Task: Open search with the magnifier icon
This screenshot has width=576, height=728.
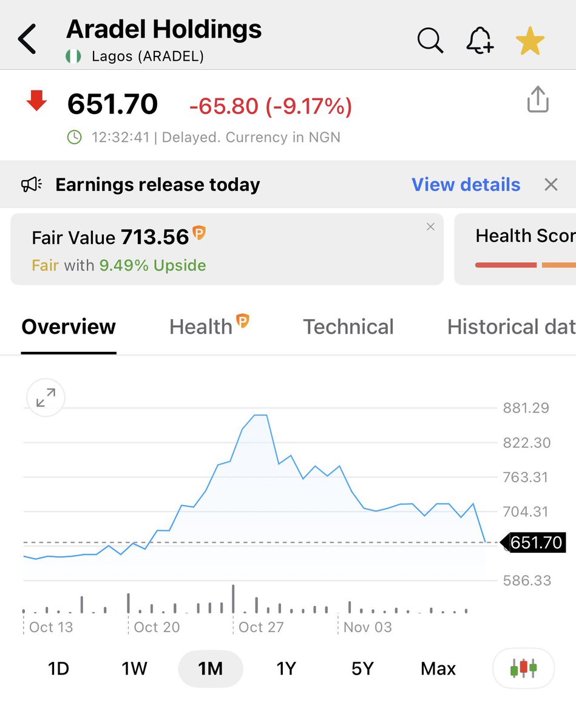Action: 430,41
